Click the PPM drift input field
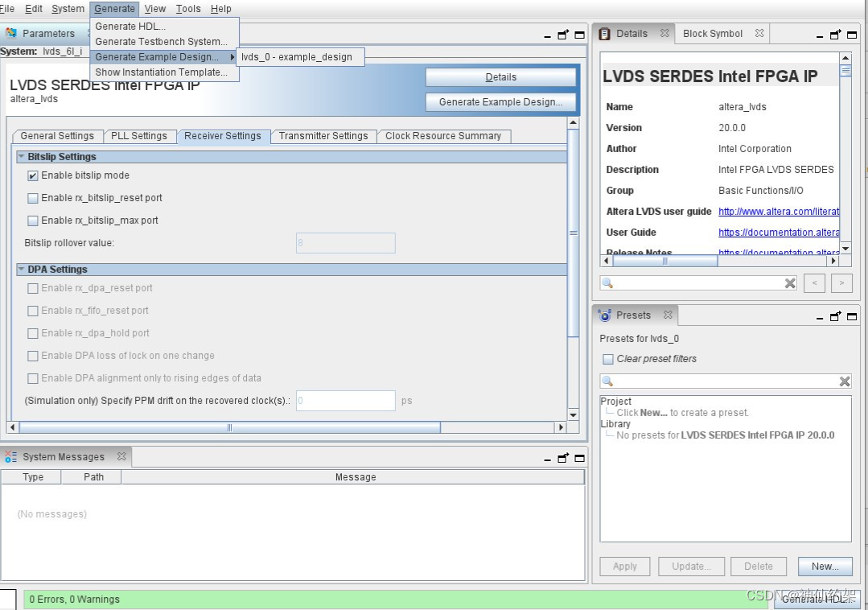 pyautogui.click(x=345, y=401)
